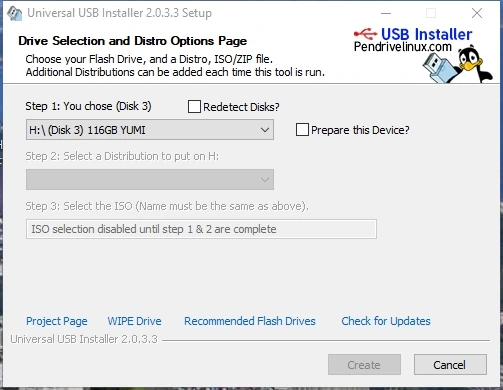Tick the Prepare this Device checkbox
Screen dimensions: 503x390
(x=302, y=130)
